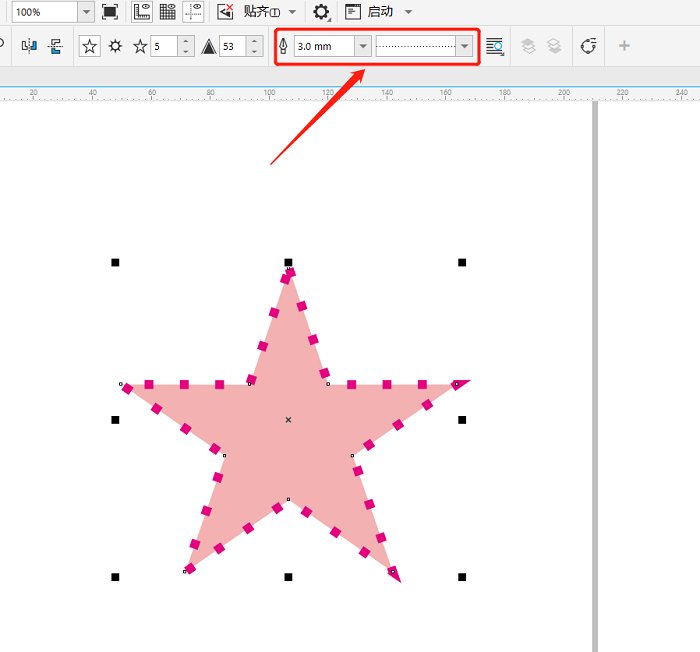700x652 pixels.
Task: Click the convert to curves icon
Action: pyautogui.click(x=588, y=46)
